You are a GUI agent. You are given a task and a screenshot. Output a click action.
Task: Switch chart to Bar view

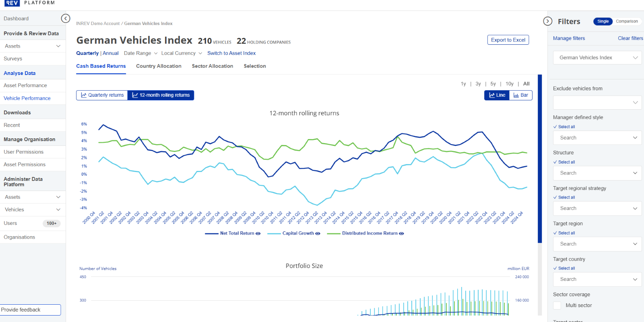click(521, 95)
